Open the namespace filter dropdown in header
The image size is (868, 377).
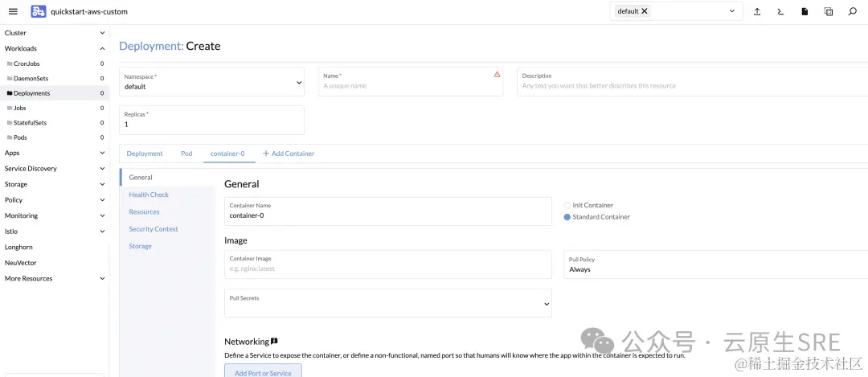732,11
